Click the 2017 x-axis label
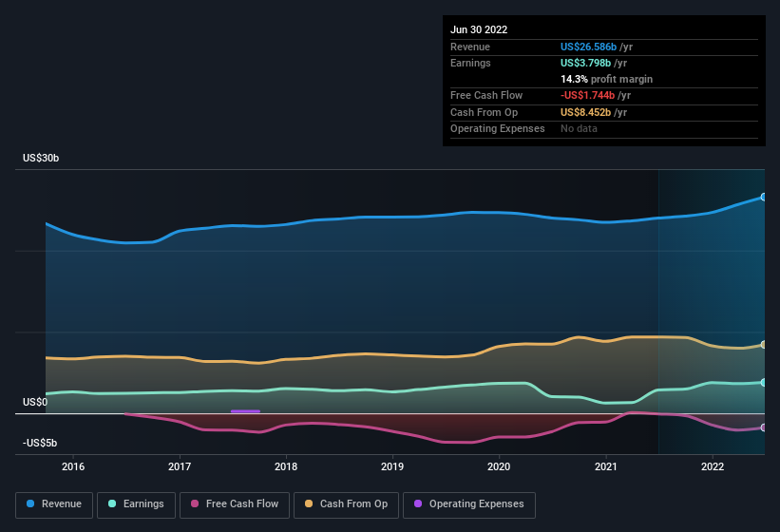 coord(180,466)
